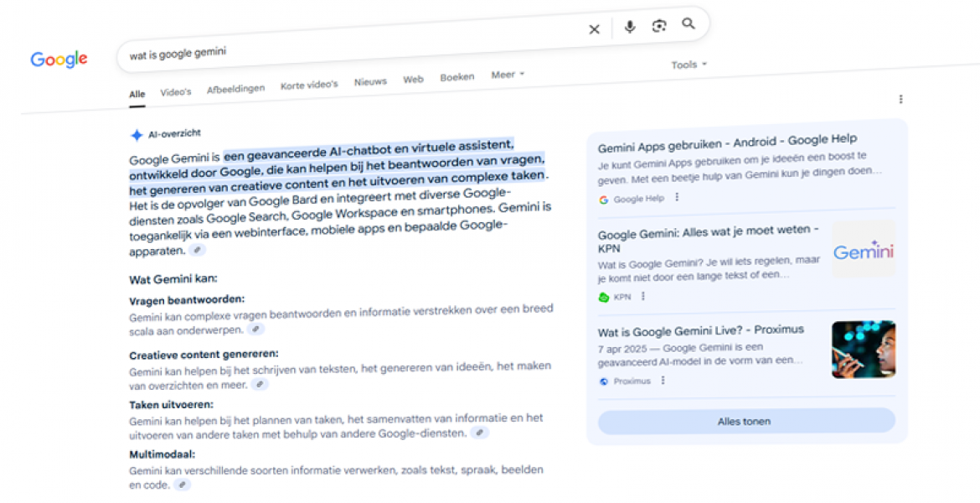Click the Google Help 'G' favicon
This screenshot has height=503, width=980.
(x=603, y=200)
